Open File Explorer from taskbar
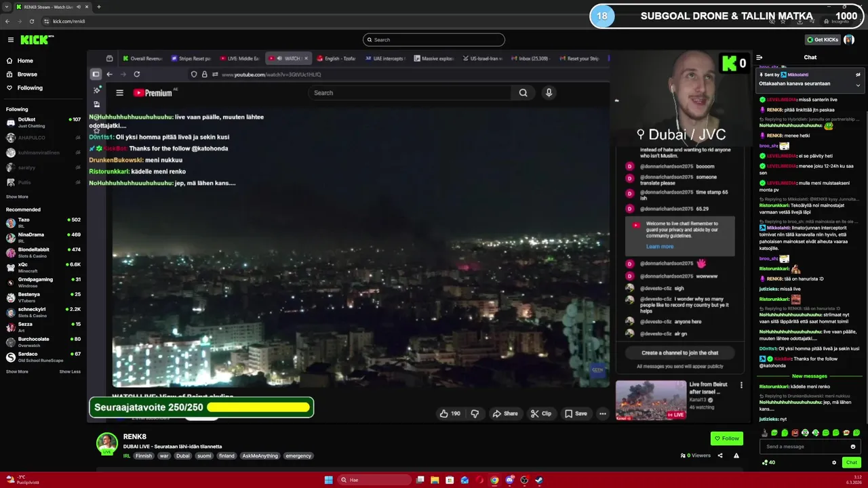The image size is (868, 488). 435,480
